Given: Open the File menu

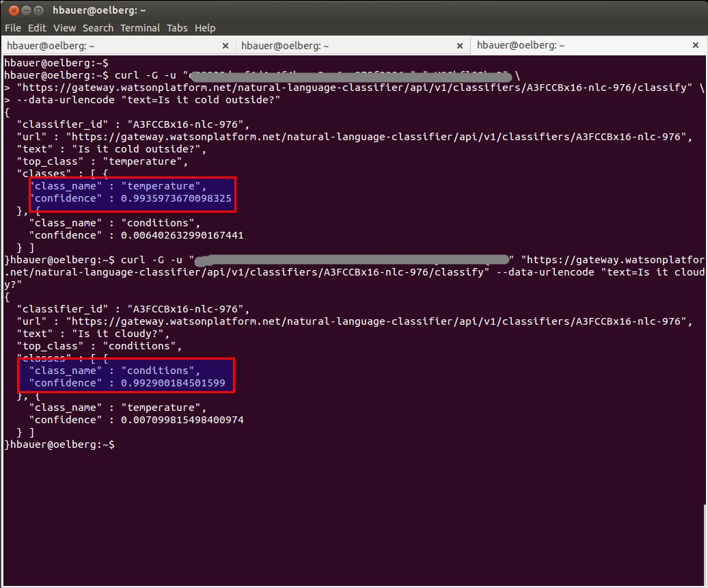Looking at the screenshot, I should (x=12, y=28).
